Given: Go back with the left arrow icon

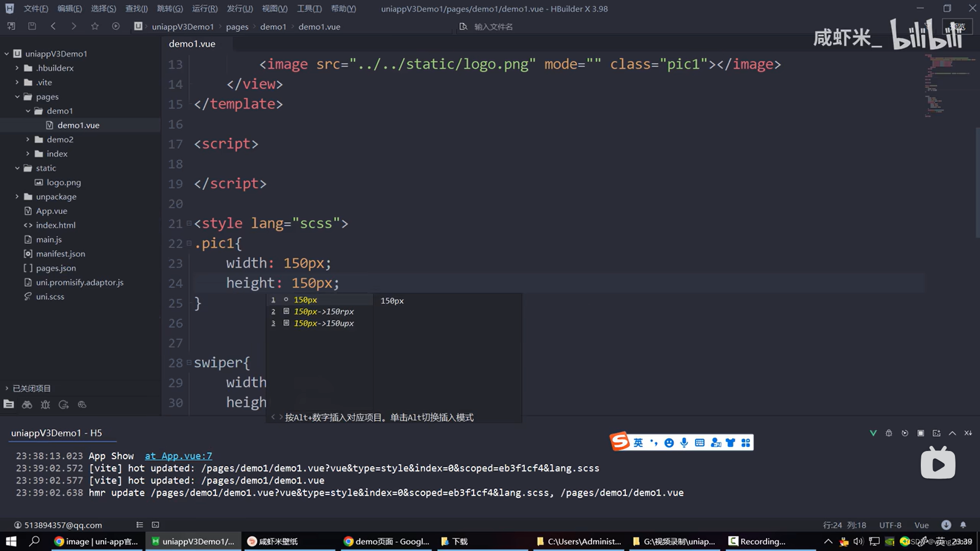Looking at the screenshot, I should pyautogui.click(x=53, y=26).
